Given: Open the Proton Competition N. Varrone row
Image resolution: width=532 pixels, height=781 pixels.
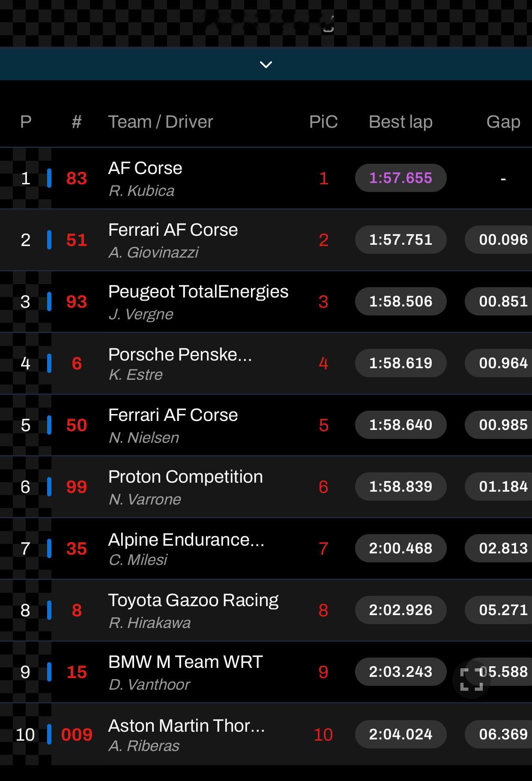Looking at the screenshot, I should pos(266,487).
